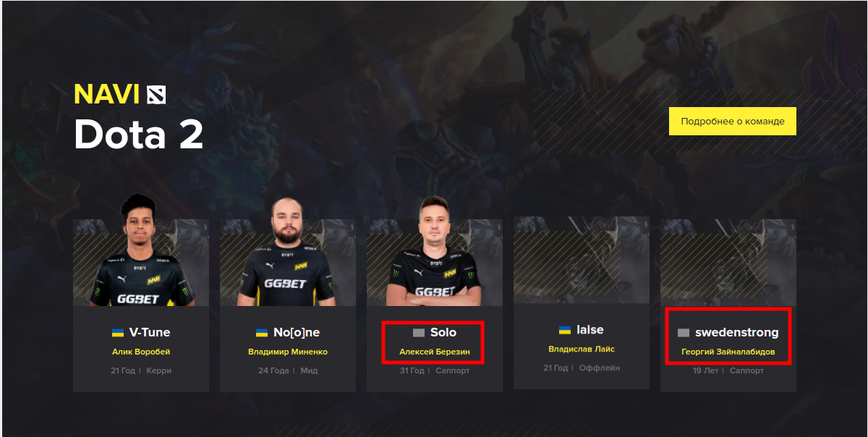Click the gray flag icon beside swedenstrong
Screen dimensions: 868x437
coord(684,332)
